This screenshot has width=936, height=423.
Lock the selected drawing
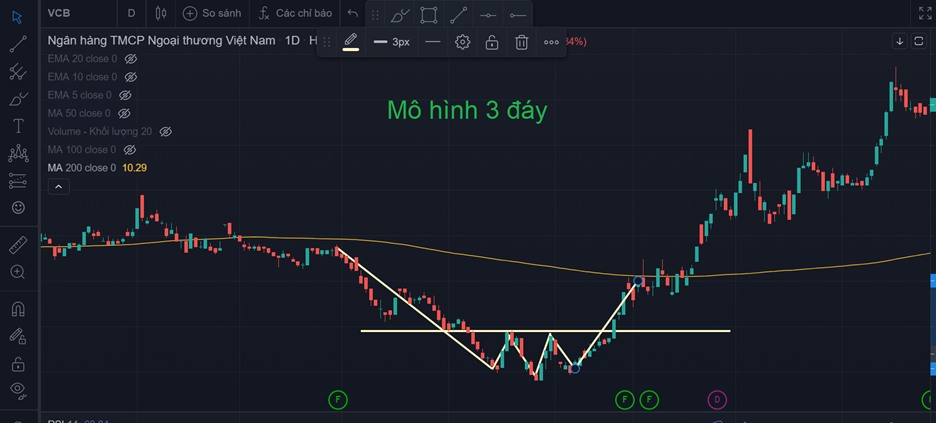point(492,42)
